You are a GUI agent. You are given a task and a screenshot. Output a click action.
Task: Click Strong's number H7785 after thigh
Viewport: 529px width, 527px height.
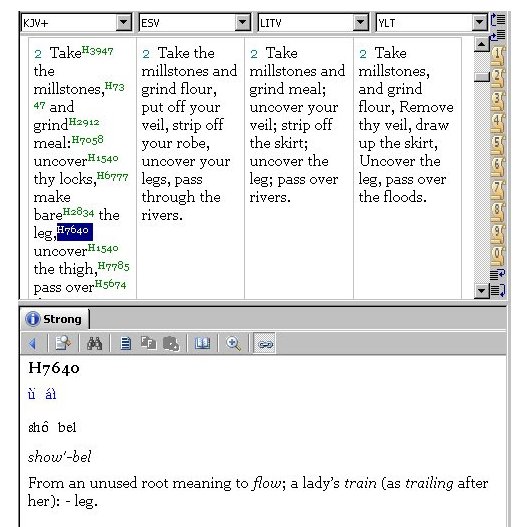tap(114, 266)
